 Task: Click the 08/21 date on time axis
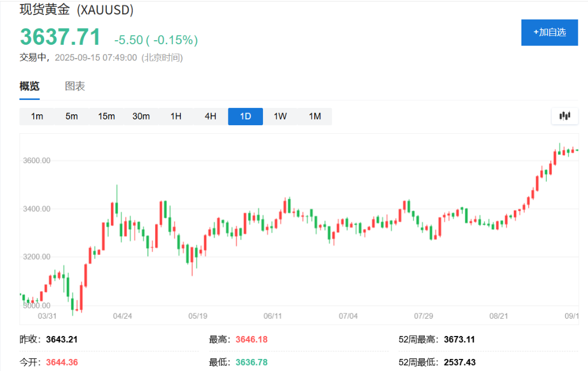pos(499,316)
